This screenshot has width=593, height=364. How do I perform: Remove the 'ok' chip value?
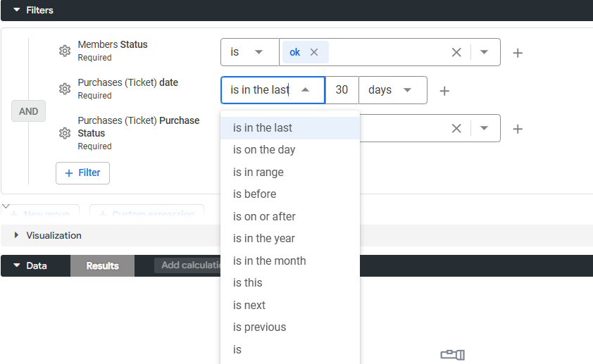(314, 52)
